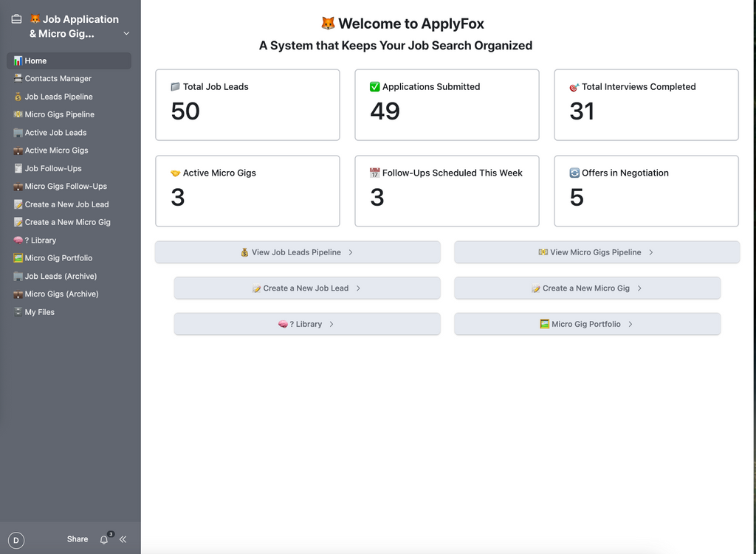Click the page icon beside Job Follow-Ups
Image resolution: width=756 pixels, height=554 pixels.
[x=18, y=169]
